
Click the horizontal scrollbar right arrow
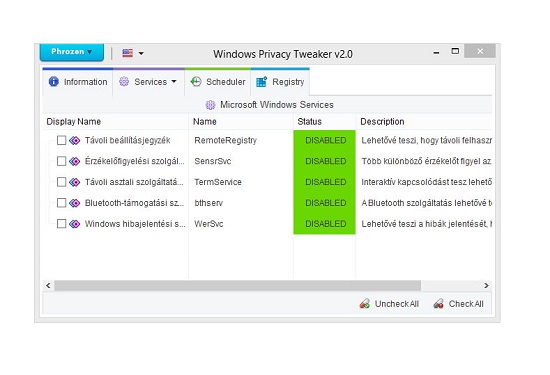tap(486, 286)
